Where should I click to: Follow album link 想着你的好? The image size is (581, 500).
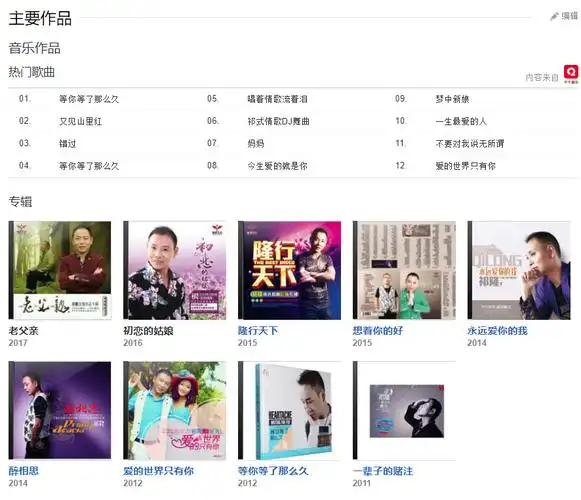pyautogui.click(x=378, y=331)
